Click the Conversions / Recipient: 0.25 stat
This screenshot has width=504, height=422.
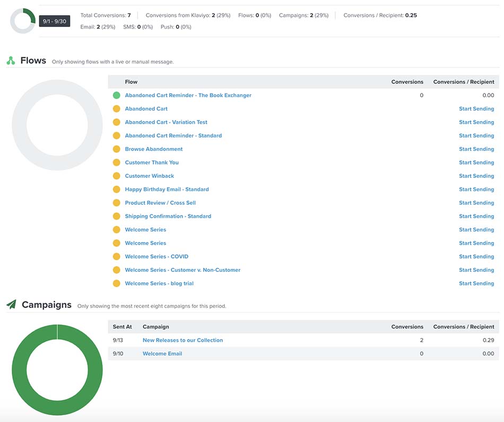click(x=380, y=15)
